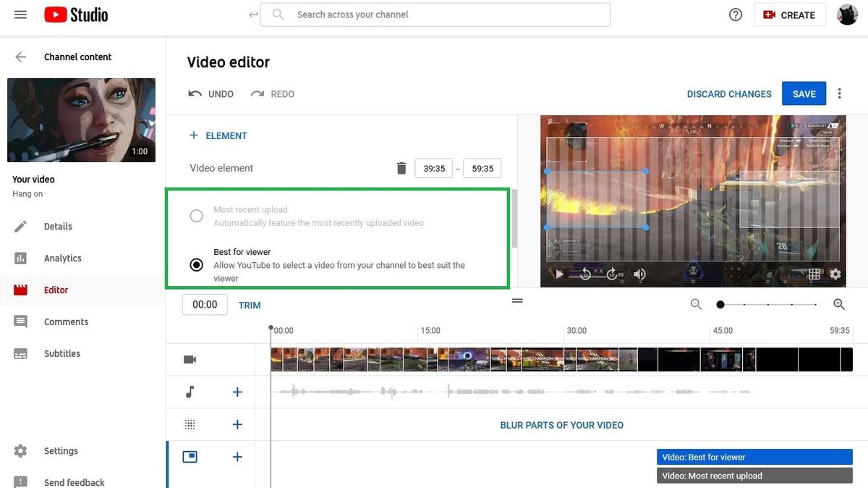Add an end screen element with plus
Viewport: 868px width, 488px height.
(237, 457)
